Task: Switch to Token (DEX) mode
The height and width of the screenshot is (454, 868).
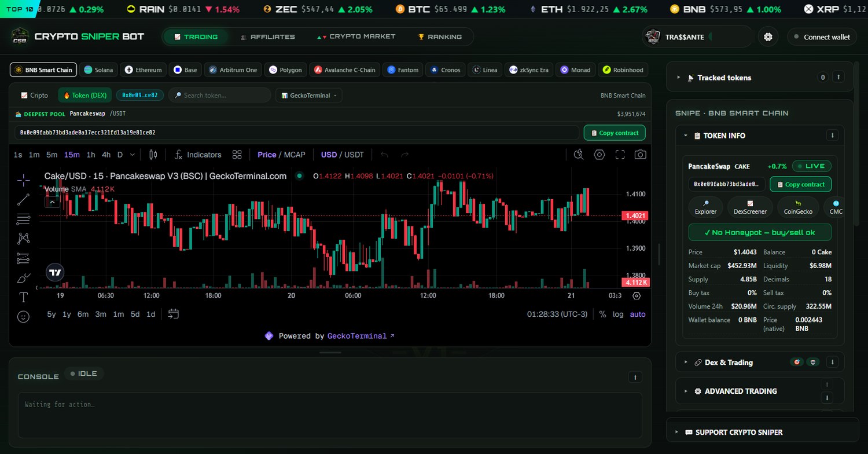Action: 85,95
